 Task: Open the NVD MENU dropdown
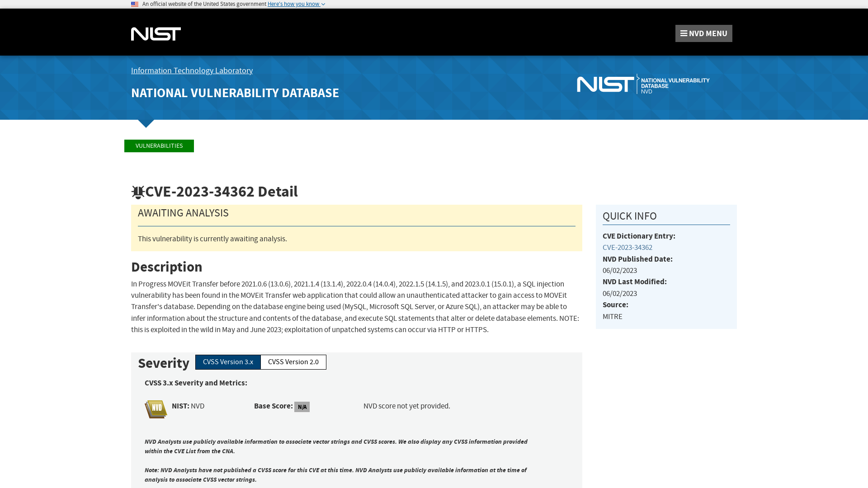pyautogui.click(x=703, y=33)
